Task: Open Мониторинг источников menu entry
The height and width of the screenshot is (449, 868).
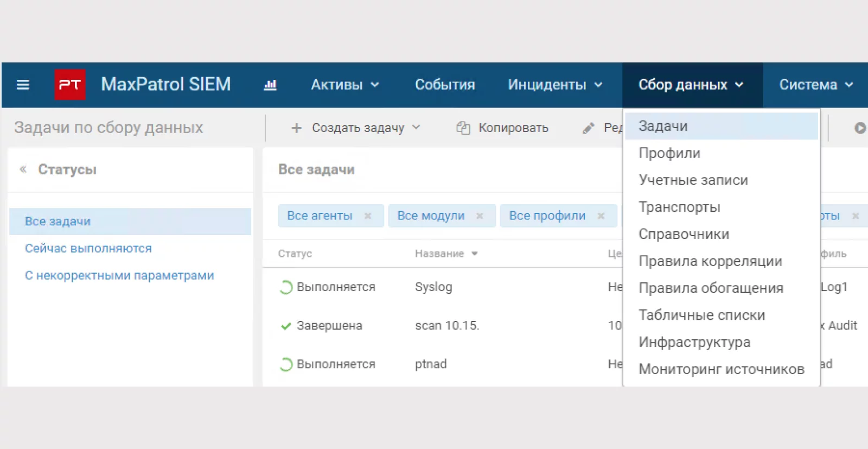Action: pyautogui.click(x=722, y=369)
